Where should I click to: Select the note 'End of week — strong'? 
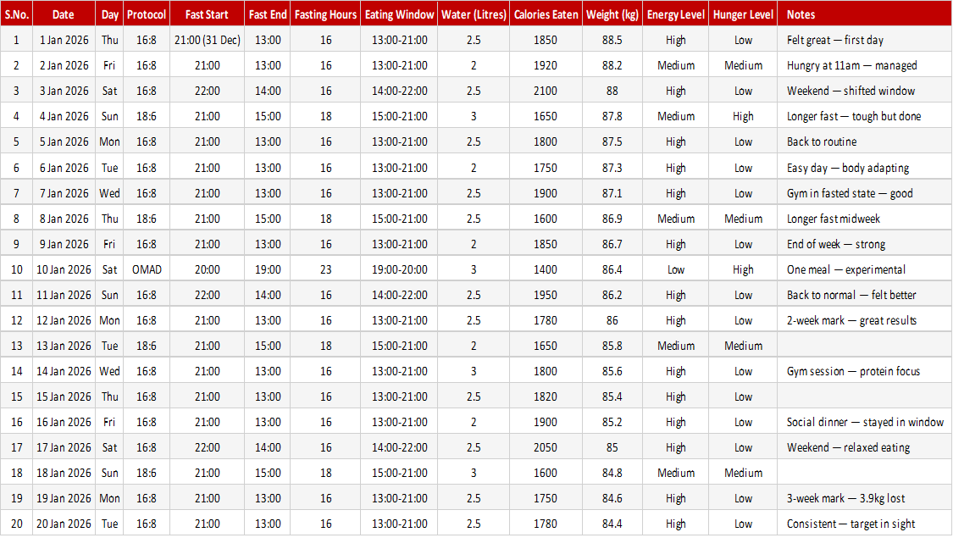click(835, 245)
